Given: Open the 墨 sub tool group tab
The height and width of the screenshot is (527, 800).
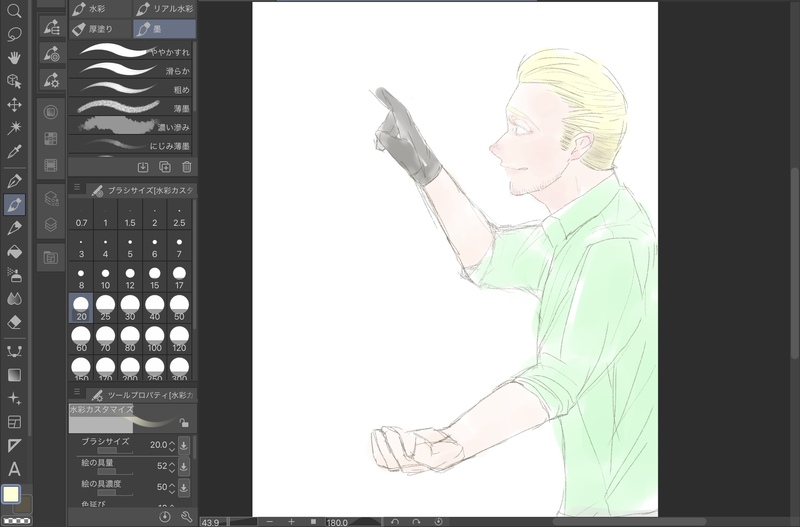Looking at the screenshot, I should [164, 29].
